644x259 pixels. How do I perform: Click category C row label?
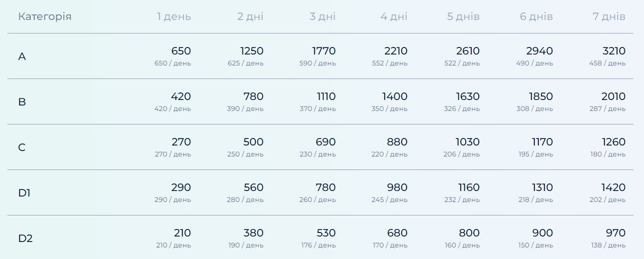tap(22, 147)
